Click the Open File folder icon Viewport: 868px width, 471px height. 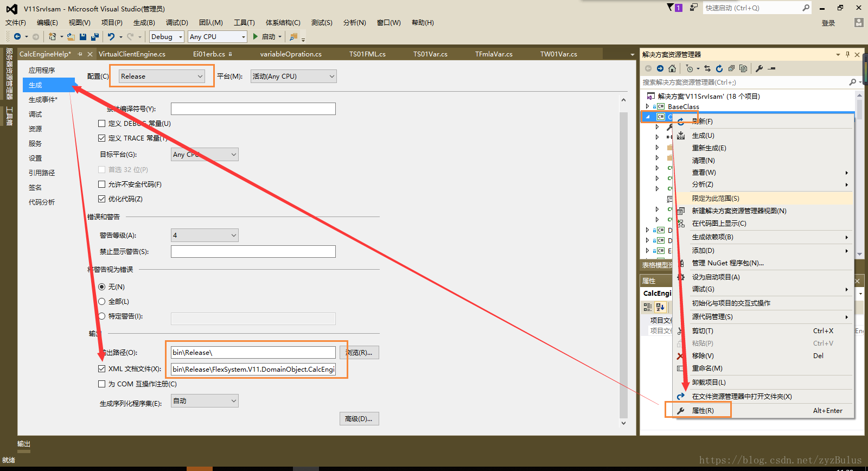pos(71,36)
